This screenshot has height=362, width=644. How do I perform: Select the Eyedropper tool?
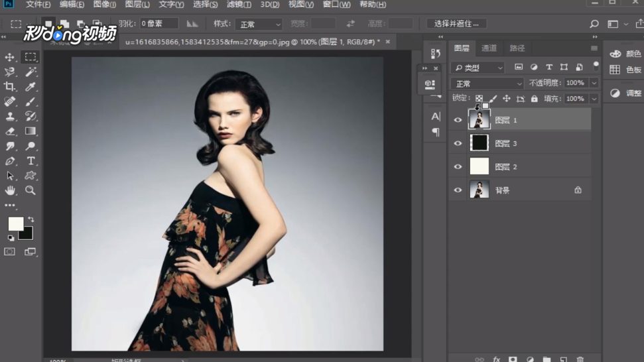[x=30, y=87]
